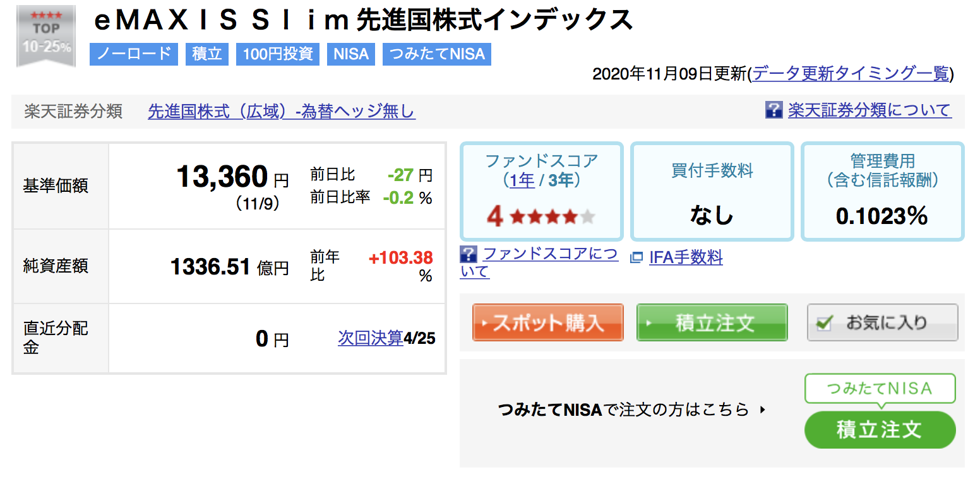Image resolution: width=980 pixels, height=477 pixels.
Task: Open the データ更新タイミング一覧 link
Action: tap(851, 74)
